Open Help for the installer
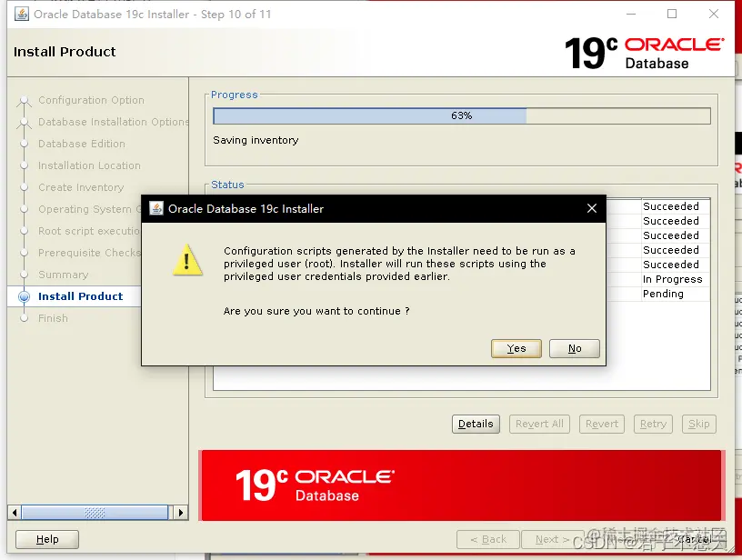Viewport: 742px width, 560px height. click(x=47, y=539)
